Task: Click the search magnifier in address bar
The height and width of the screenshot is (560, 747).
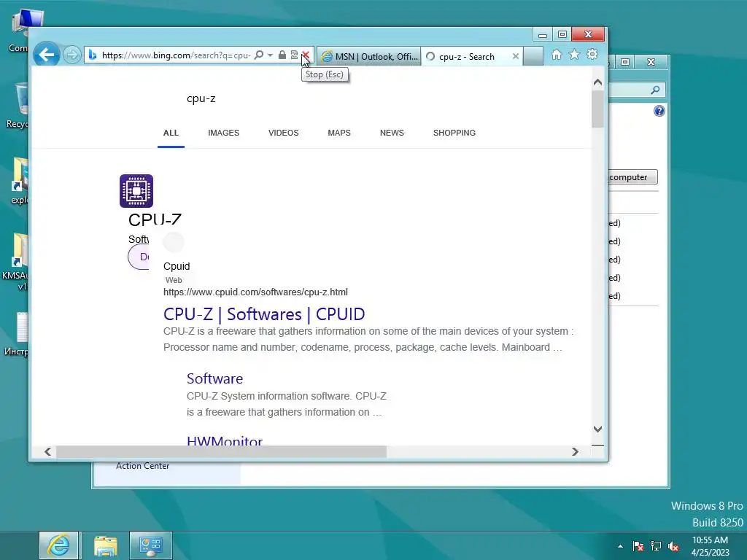Action: [259, 55]
